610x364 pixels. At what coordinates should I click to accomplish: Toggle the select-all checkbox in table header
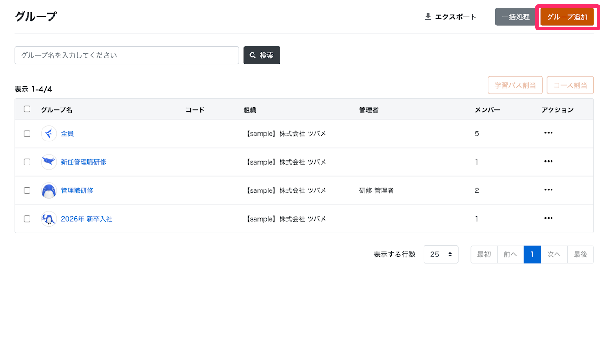point(27,109)
